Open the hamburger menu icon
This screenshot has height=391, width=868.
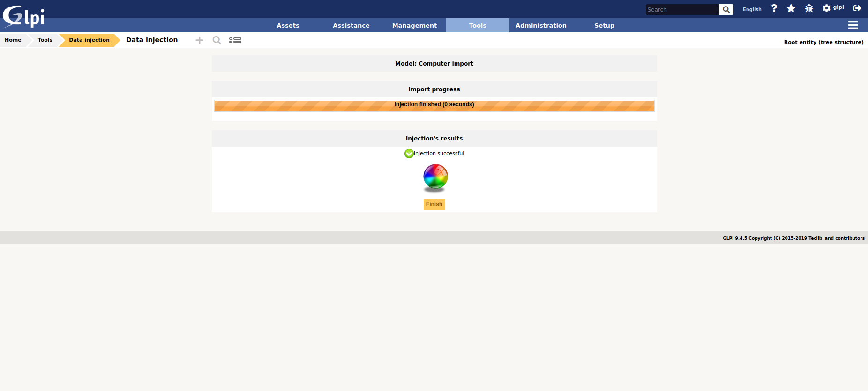(853, 25)
